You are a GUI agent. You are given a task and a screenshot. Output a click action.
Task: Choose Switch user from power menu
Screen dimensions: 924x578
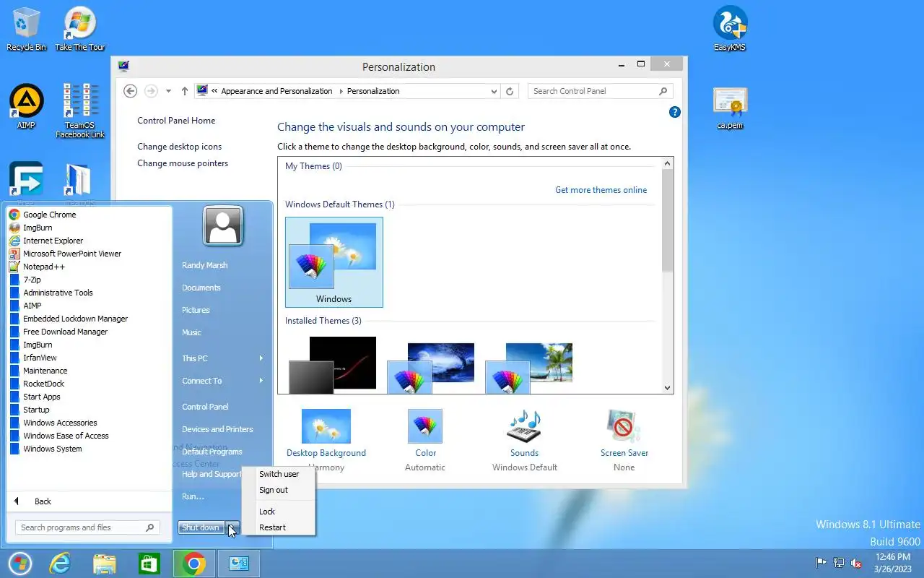tap(279, 474)
